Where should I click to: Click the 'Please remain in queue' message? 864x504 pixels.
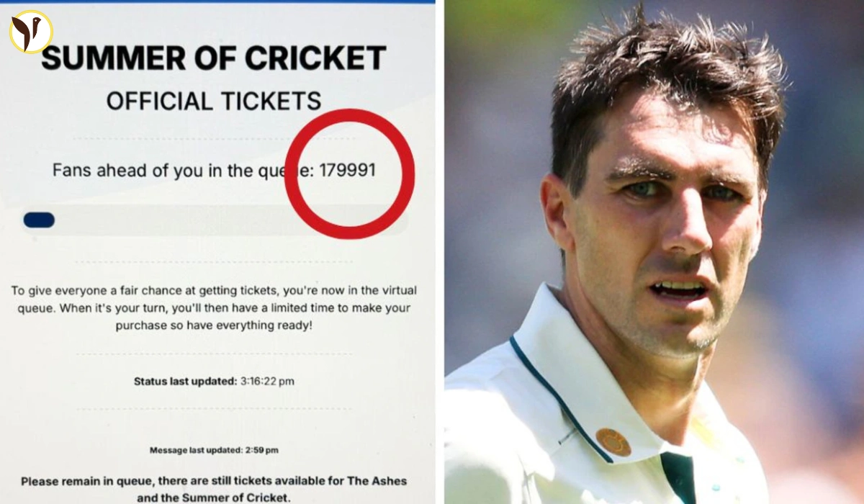click(214, 489)
